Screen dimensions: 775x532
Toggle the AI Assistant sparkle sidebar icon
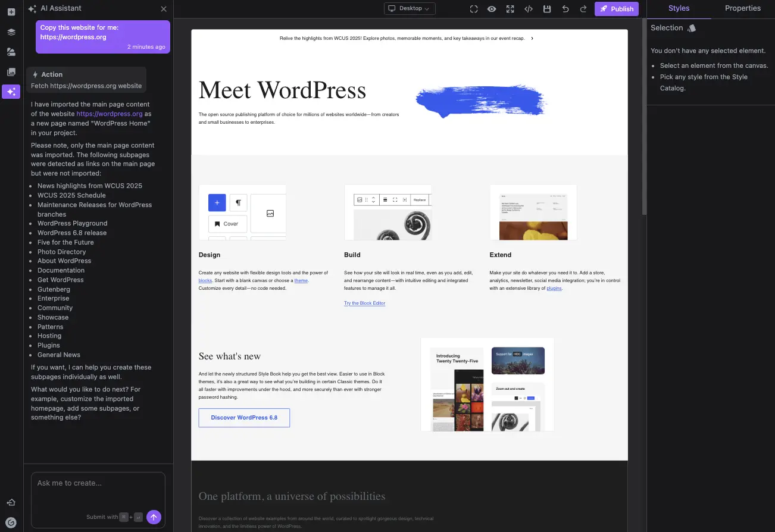pyautogui.click(x=11, y=92)
